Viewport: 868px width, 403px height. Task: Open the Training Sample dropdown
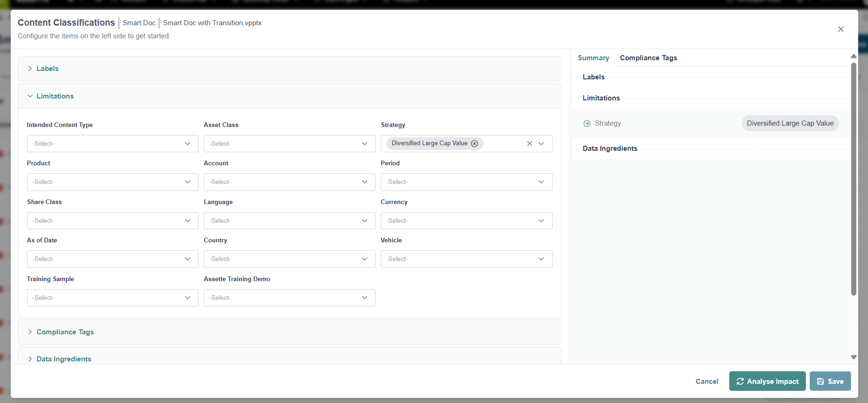click(113, 297)
